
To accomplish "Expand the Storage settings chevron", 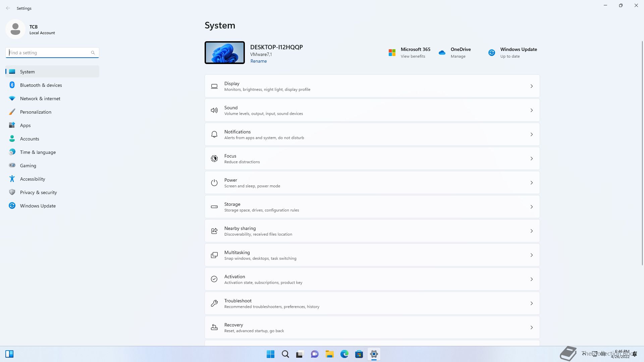I will click(x=531, y=207).
